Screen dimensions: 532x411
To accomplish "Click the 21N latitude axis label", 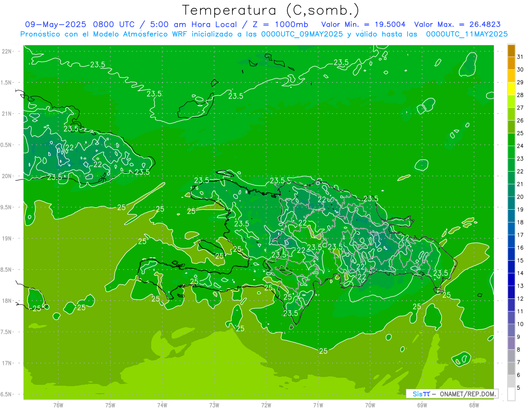I will [x=7, y=114].
